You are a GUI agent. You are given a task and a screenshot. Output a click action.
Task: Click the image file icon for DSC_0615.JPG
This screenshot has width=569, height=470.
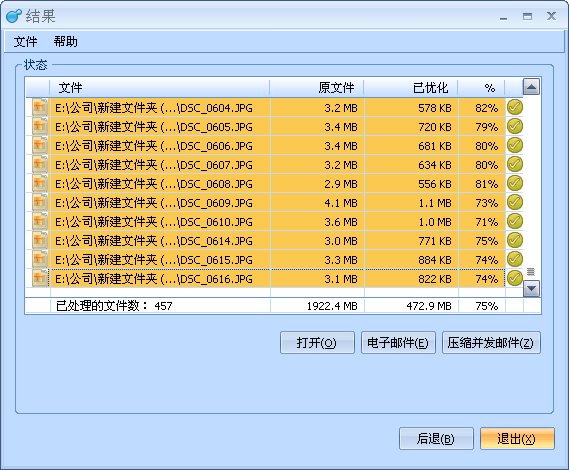(40, 259)
